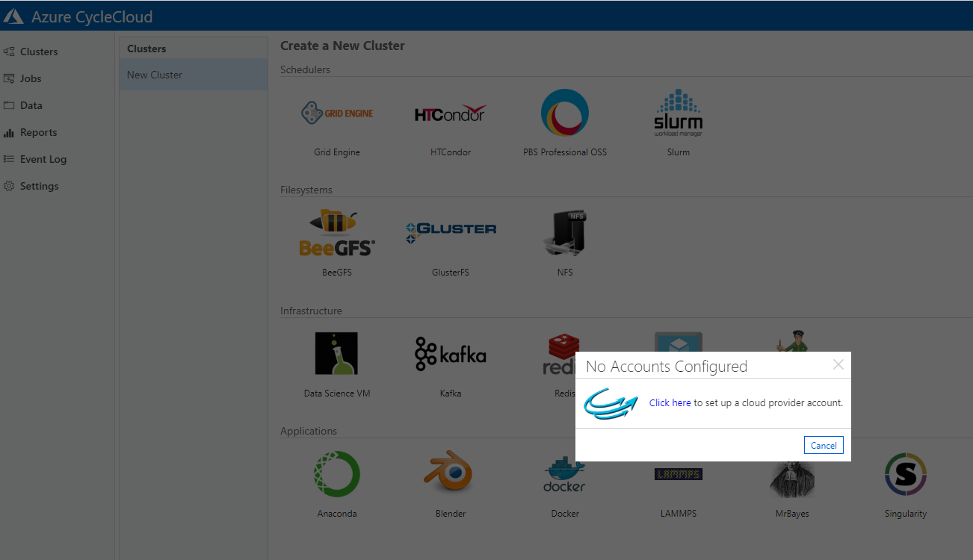The width and height of the screenshot is (973, 560).
Task: Pick the LAMMPS application icon
Action: coord(678,474)
